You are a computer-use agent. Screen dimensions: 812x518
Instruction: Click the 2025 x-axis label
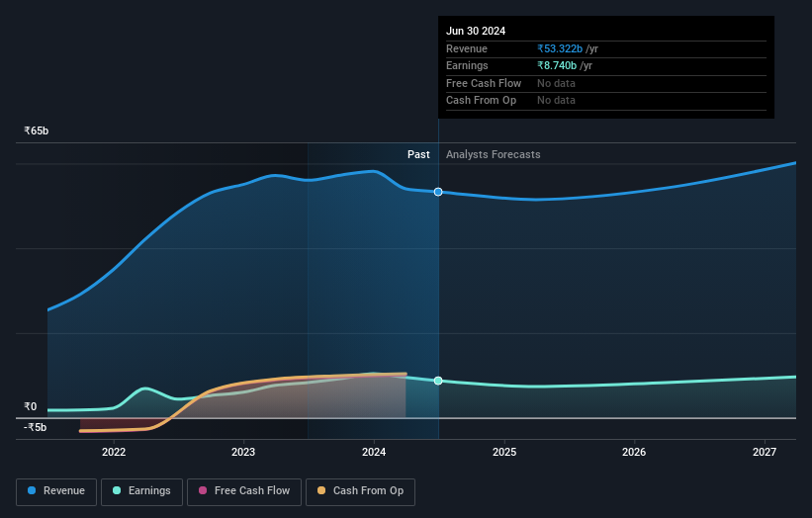[x=504, y=453]
